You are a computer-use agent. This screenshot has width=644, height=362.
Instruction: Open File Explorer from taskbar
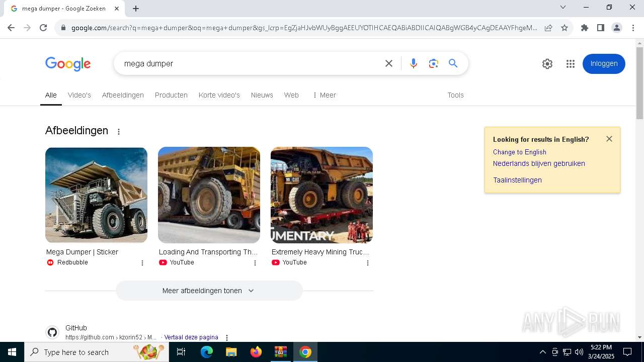point(231,352)
